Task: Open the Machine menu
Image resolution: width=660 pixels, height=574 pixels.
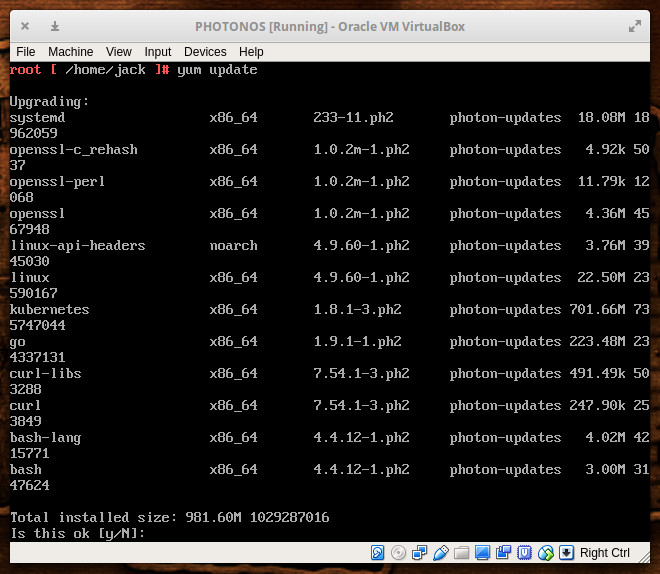Action: click(x=70, y=52)
